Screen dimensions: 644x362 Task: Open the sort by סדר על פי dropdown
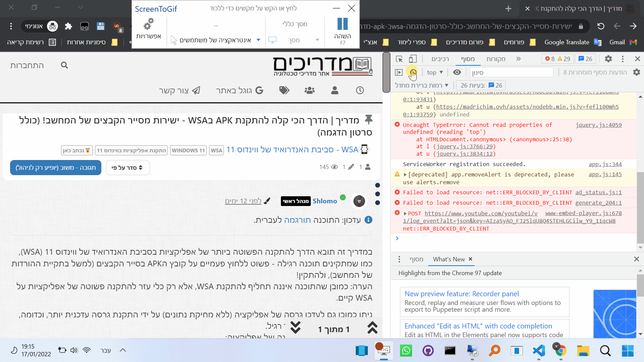(x=128, y=167)
